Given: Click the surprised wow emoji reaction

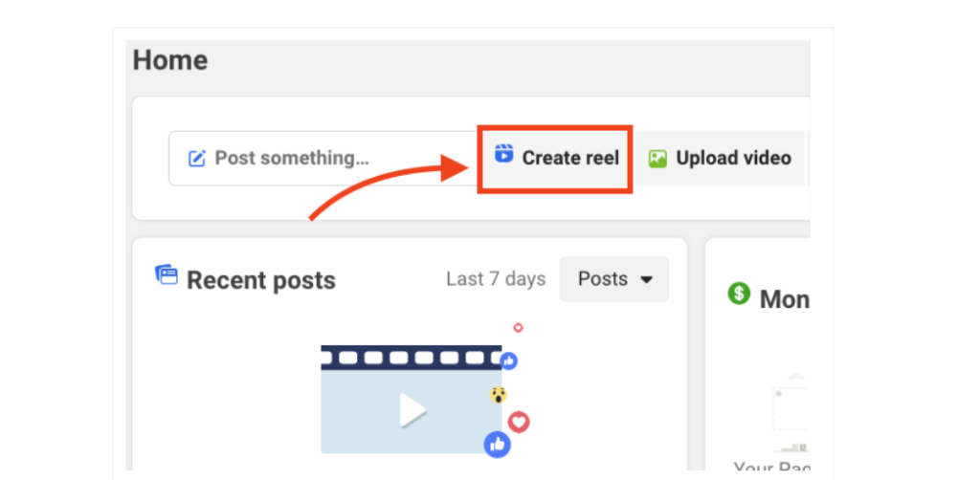Looking at the screenshot, I should pyautogui.click(x=498, y=395).
